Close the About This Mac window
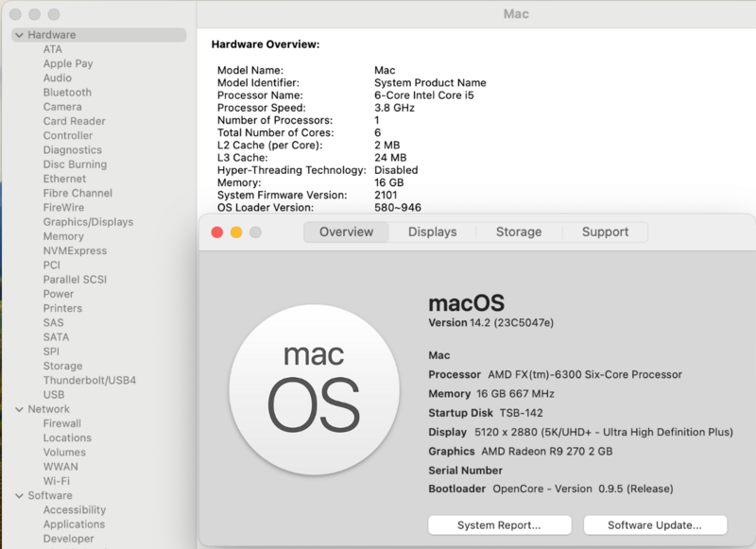This screenshot has width=756, height=549. (x=217, y=232)
